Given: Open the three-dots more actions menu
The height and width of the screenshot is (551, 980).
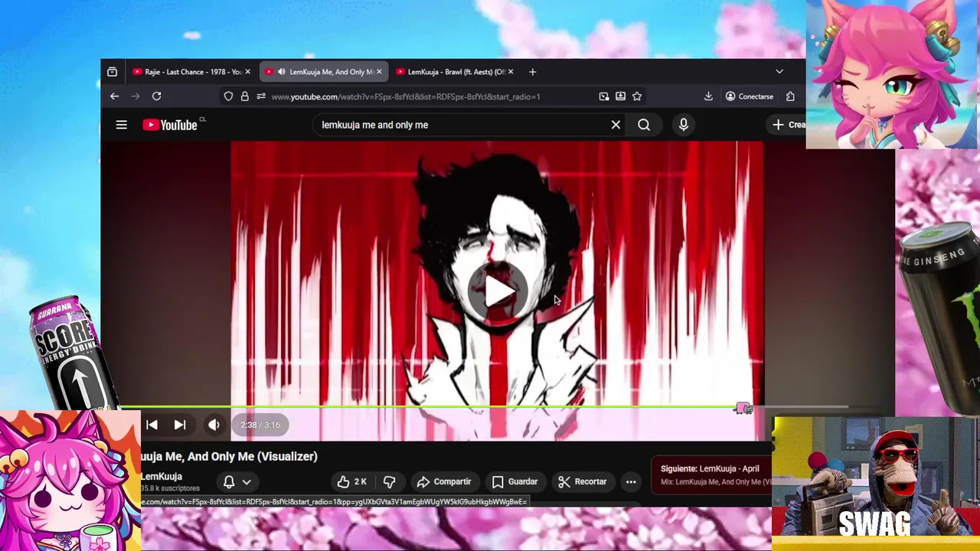Looking at the screenshot, I should coord(631,481).
